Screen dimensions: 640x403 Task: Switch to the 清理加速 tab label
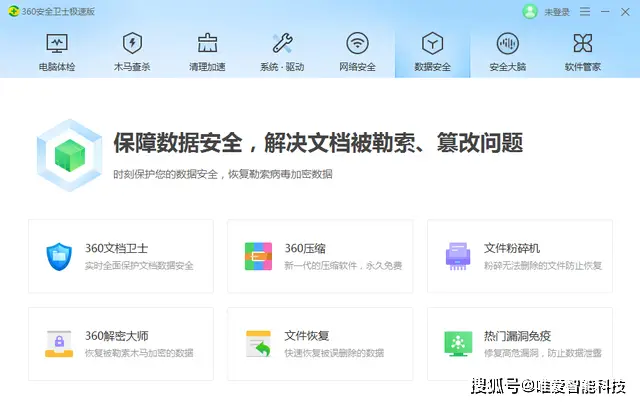point(207,67)
